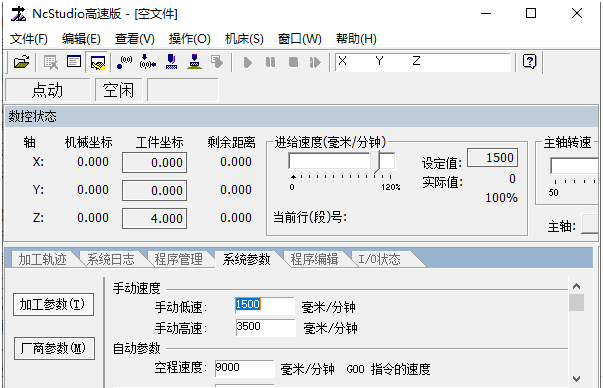Click the 空闲 status box
The image size is (603, 388).
coord(118,90)
